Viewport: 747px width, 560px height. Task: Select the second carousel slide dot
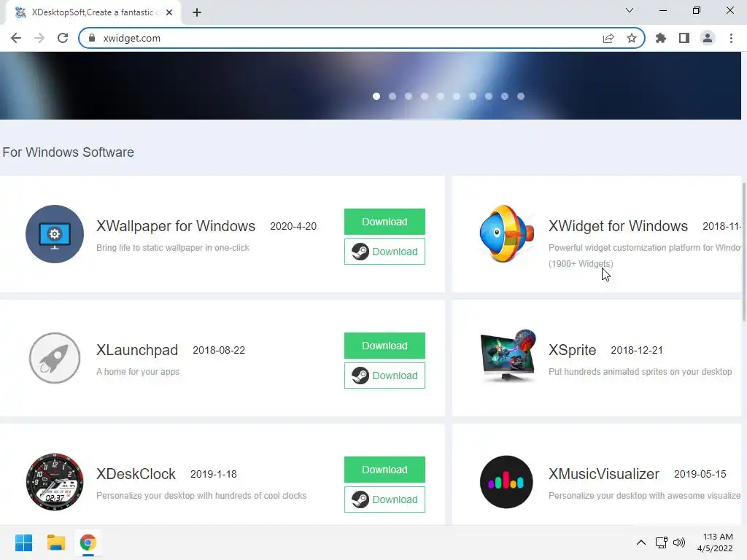click(x=392, y=96)
